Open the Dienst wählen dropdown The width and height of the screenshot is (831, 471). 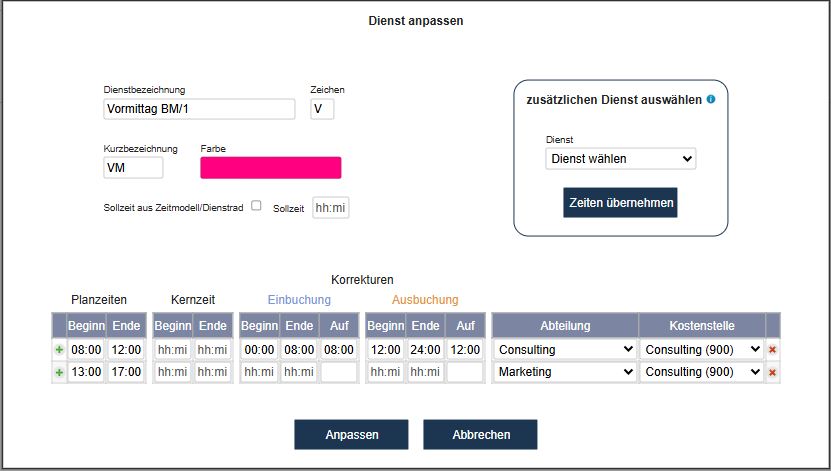621,158
